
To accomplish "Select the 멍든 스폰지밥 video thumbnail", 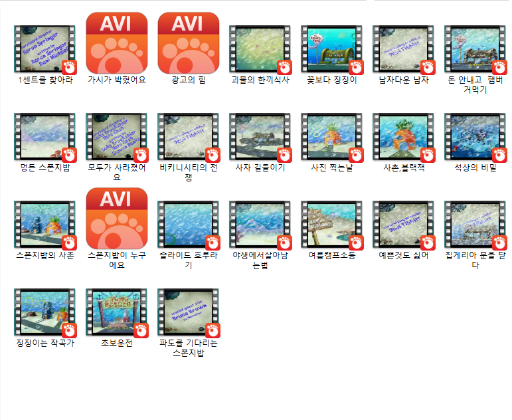I will (x=44, y=137).
